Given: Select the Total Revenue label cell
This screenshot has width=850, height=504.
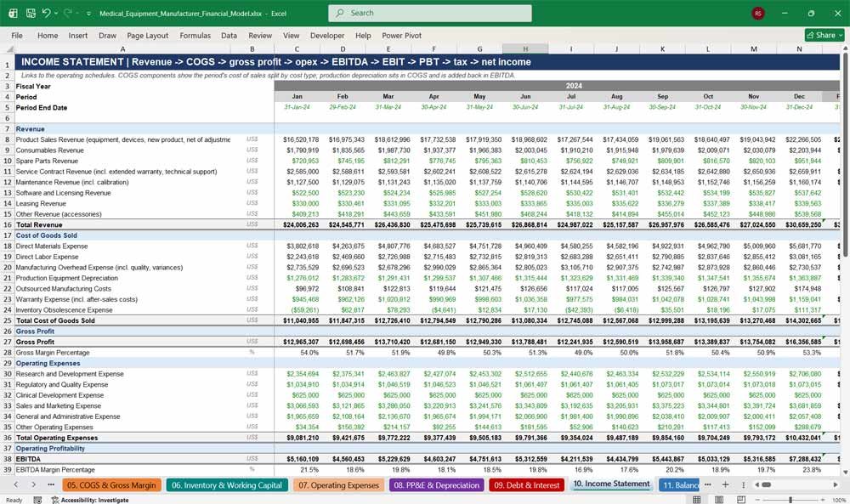Looking at the screenshot, I should coord(122,224).
